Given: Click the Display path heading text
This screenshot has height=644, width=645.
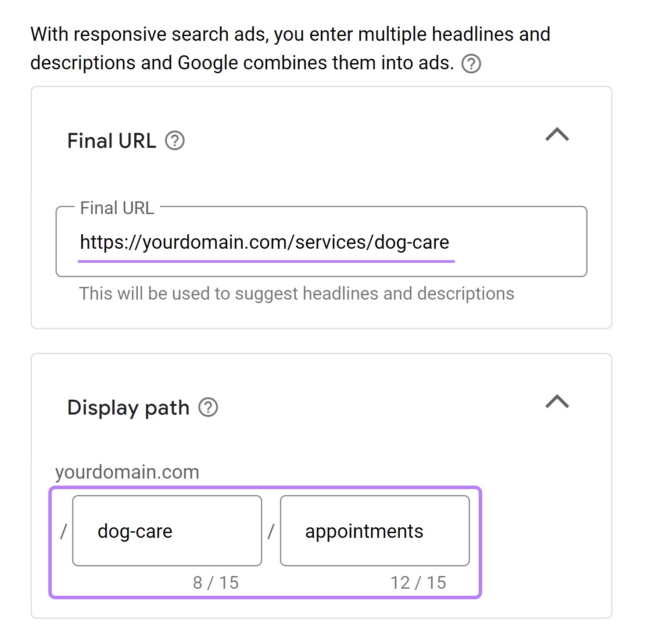Looking at the screenshot, I should 127,408.
